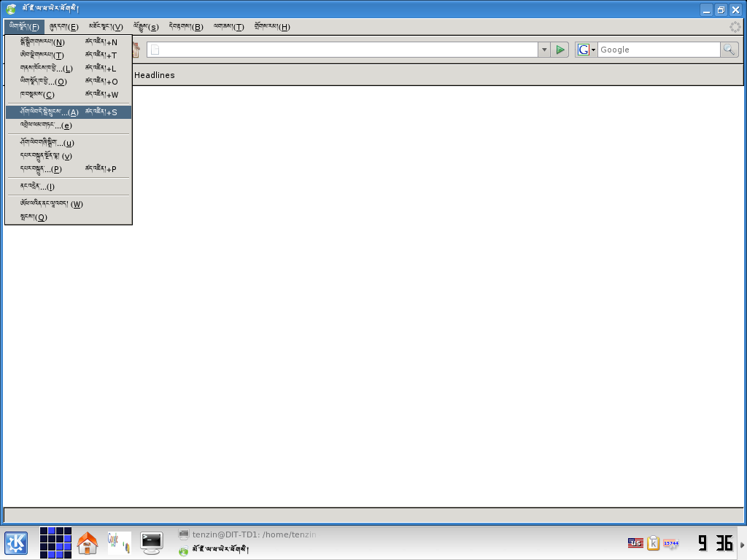Launch the terminal from the panel
This screenshot has height=560, width=747.
point(152,542)
